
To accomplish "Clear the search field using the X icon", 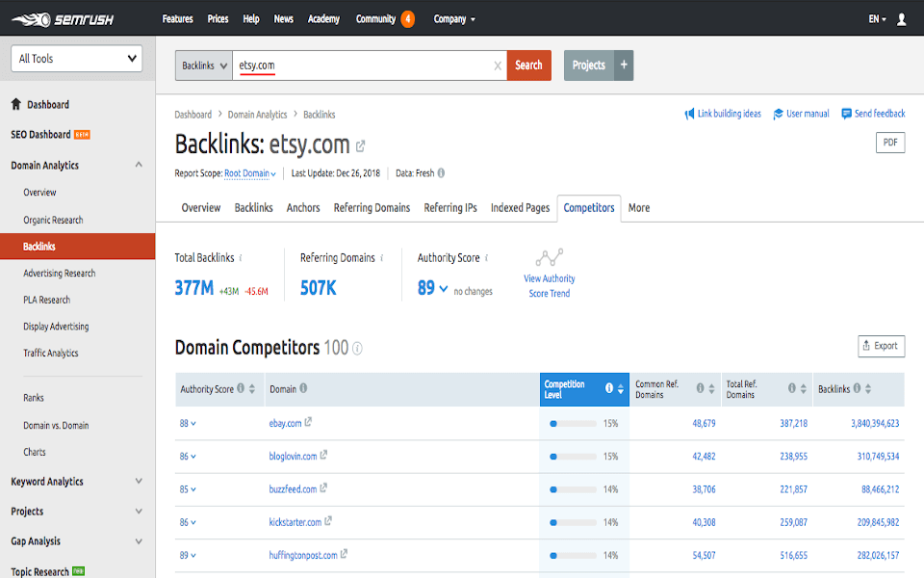I will pyautogui.click(x=498, y=66).
